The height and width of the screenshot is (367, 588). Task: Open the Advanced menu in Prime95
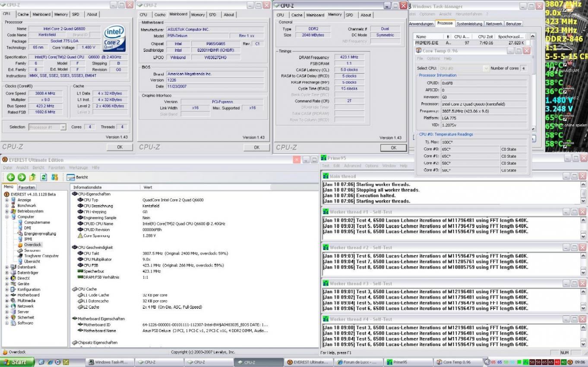[352, 166]
